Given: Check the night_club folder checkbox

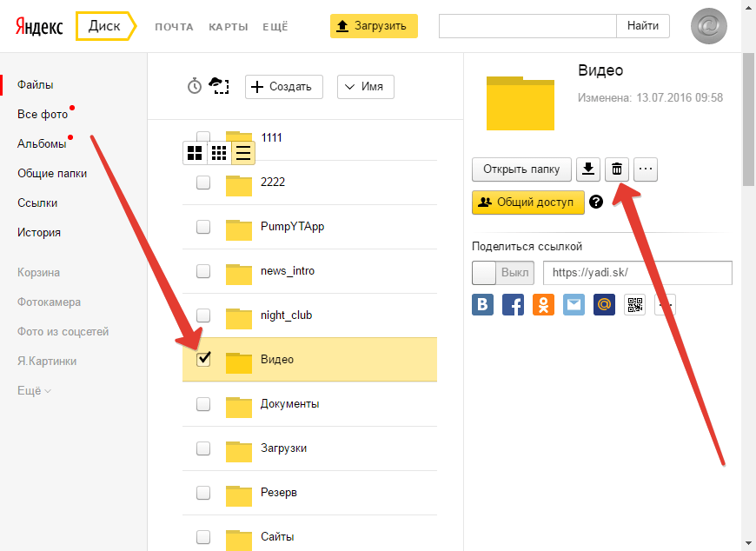Looking at the screenshot, I should point(203,315).
